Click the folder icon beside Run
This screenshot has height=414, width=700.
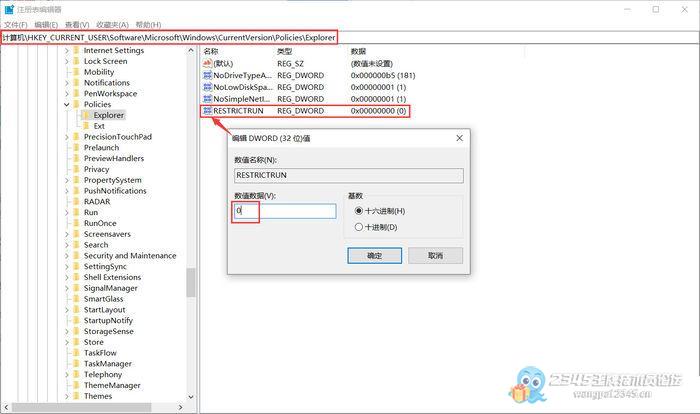coord(76,212)
